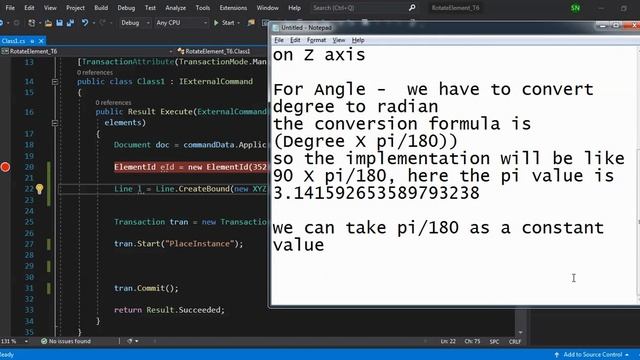
Task: Click line number 27 in gutter
Action: pos(29,244)
